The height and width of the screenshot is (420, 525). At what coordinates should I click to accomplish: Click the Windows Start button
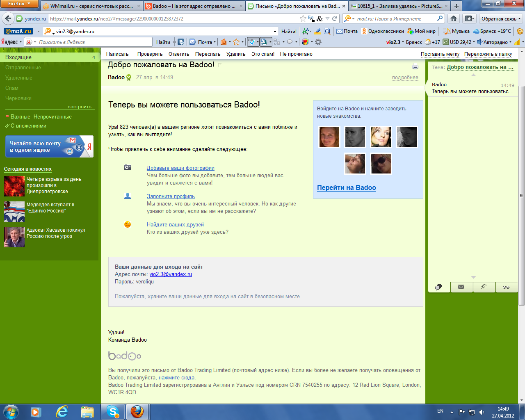pyautogui.click(x=11, y=411)
